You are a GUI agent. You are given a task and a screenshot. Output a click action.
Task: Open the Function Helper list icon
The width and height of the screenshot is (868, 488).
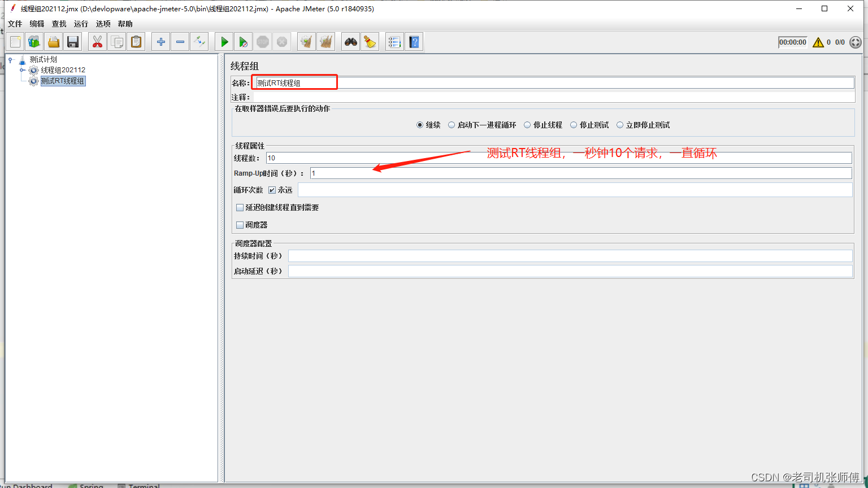394,42
